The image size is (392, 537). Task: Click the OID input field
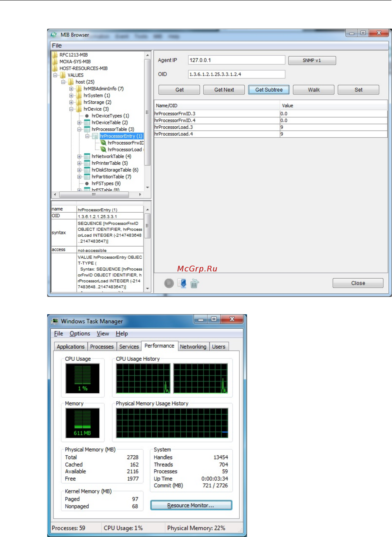(x=237, y=74)
